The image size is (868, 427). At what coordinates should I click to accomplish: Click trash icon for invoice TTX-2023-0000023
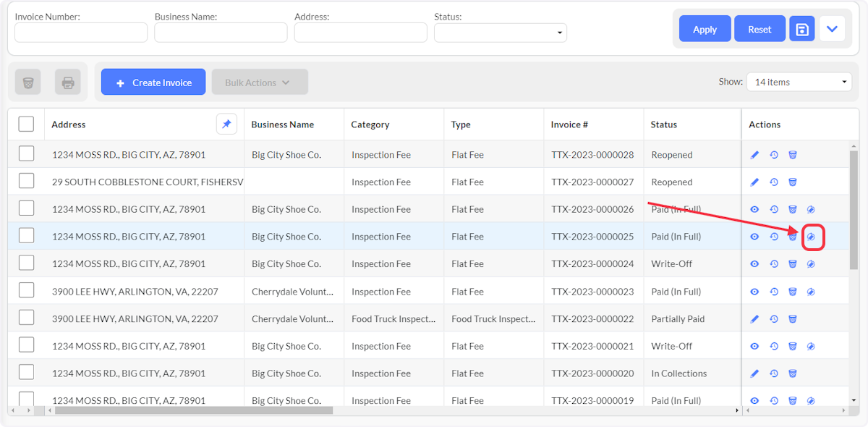(792, 292)
